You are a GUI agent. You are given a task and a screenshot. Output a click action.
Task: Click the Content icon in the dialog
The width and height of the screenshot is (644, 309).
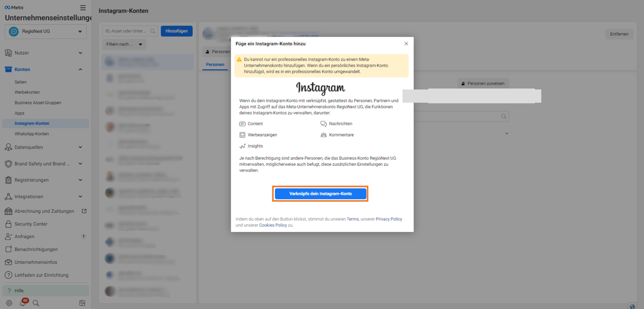point(242,124)
